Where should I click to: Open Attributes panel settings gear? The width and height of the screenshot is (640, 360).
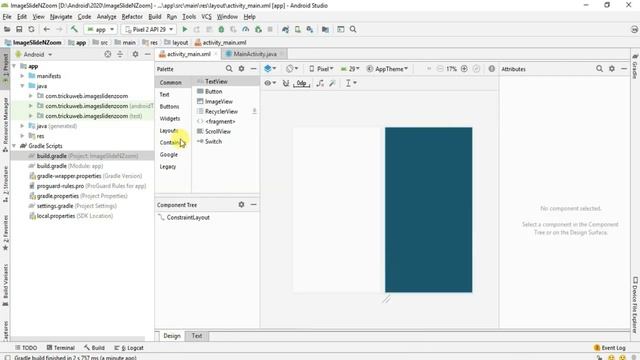[611, 69]
